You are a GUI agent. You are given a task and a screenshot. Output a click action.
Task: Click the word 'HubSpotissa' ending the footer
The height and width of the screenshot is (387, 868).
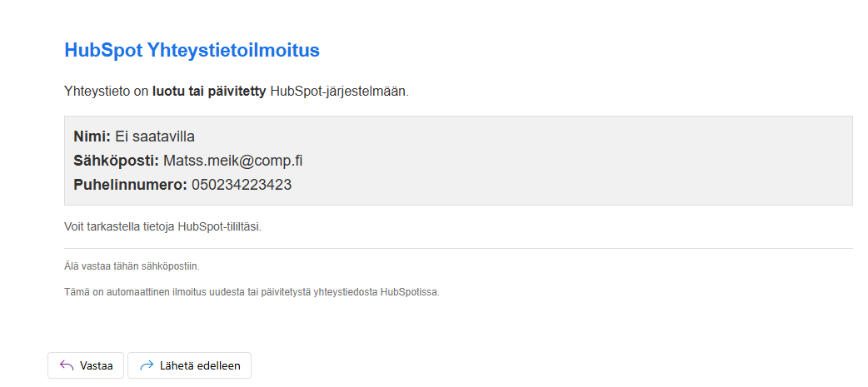[410, 292]
